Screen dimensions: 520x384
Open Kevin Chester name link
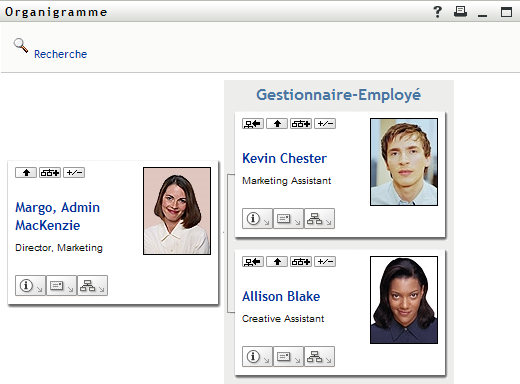click(284, 158)
